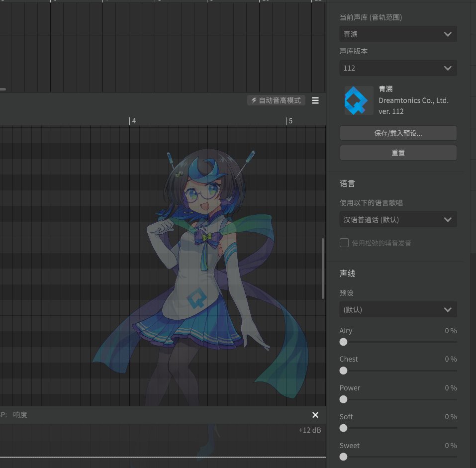Click the Airy 0 % value
This screenshot has width=476, height=468.
point(451,331)
